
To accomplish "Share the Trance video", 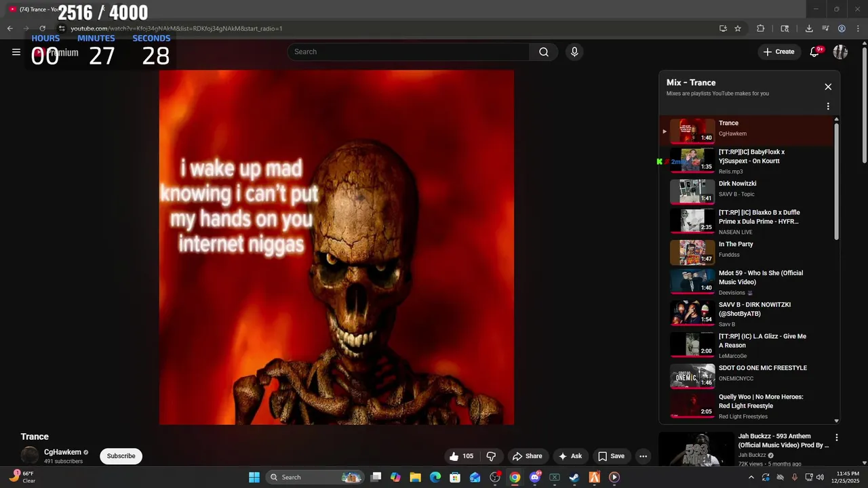I will [527, 456].
